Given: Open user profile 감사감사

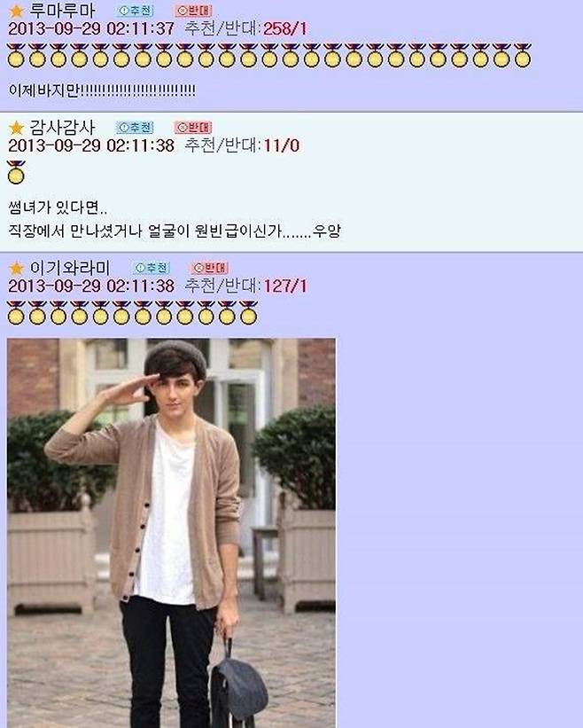Looking at the screenshot, I should coord(62,127).
